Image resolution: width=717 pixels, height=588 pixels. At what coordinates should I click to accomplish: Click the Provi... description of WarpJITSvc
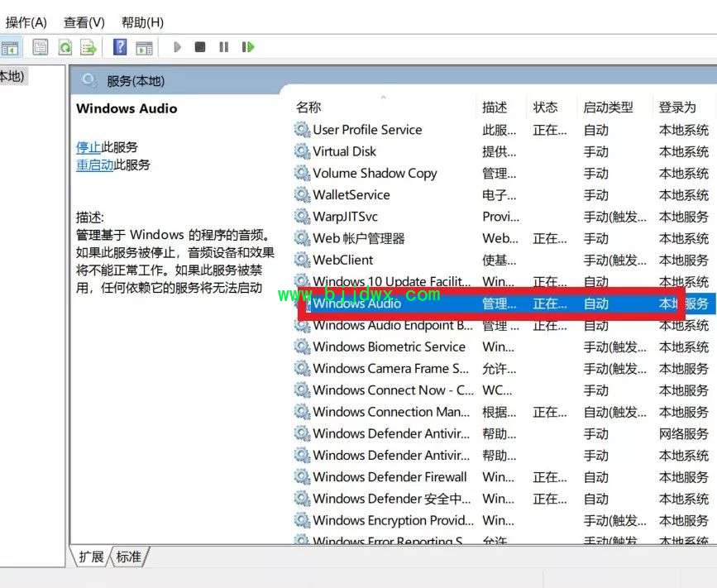(x=500, y=217)
